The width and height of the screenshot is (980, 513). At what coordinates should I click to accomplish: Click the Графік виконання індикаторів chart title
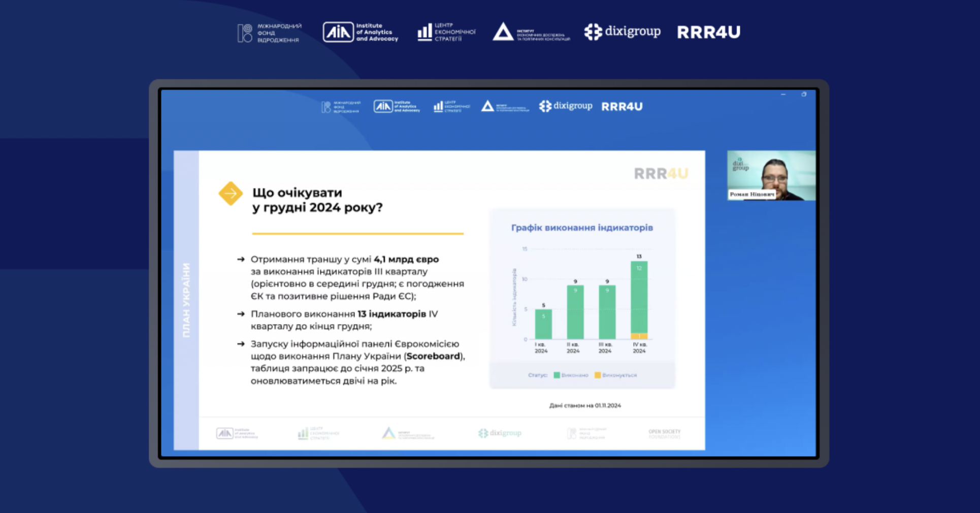[582, 228]
